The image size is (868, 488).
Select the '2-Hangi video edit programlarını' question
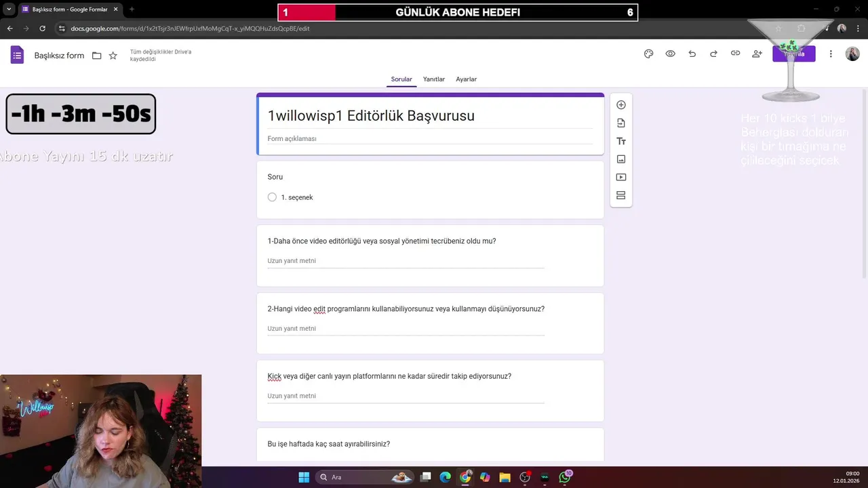pos(430,323)
